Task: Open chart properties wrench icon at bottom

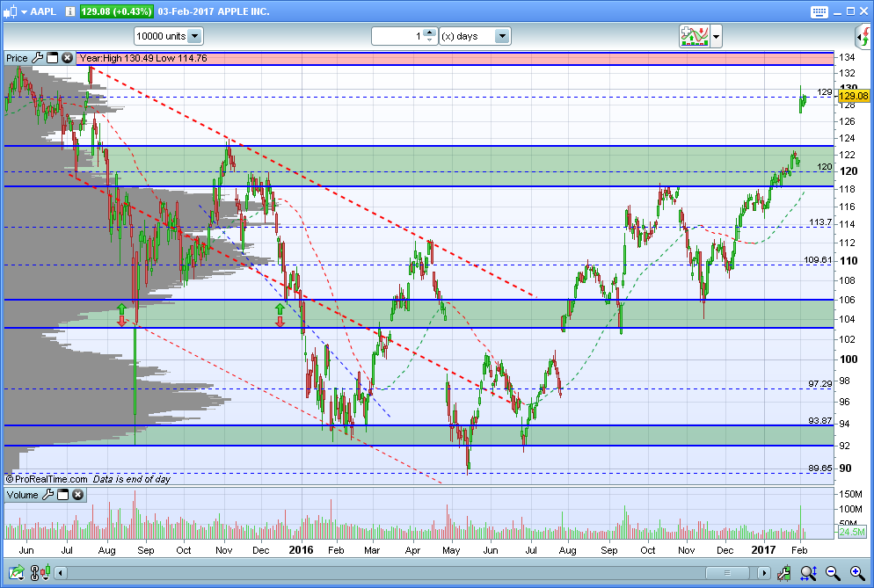Action: point(783,572)
